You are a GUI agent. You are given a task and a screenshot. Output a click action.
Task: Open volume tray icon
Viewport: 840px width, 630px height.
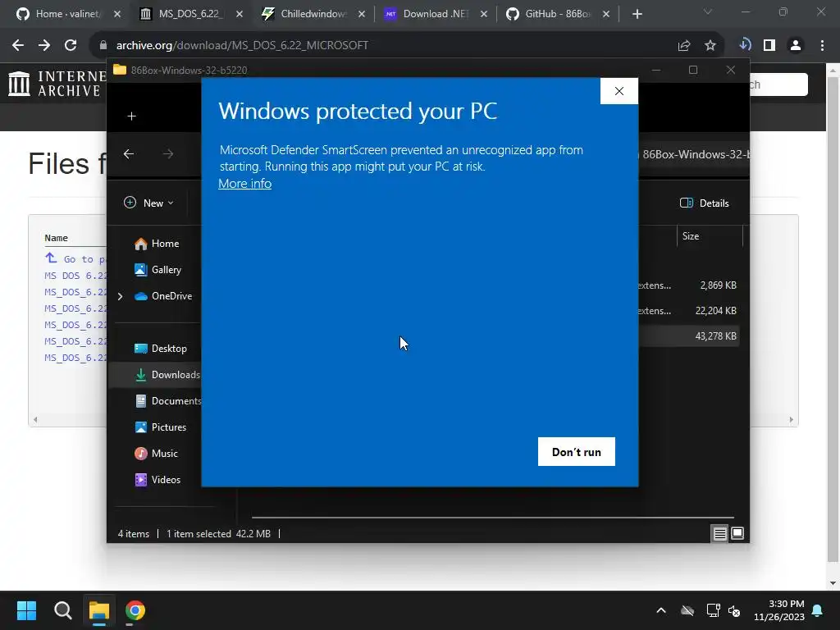point(734,610)
